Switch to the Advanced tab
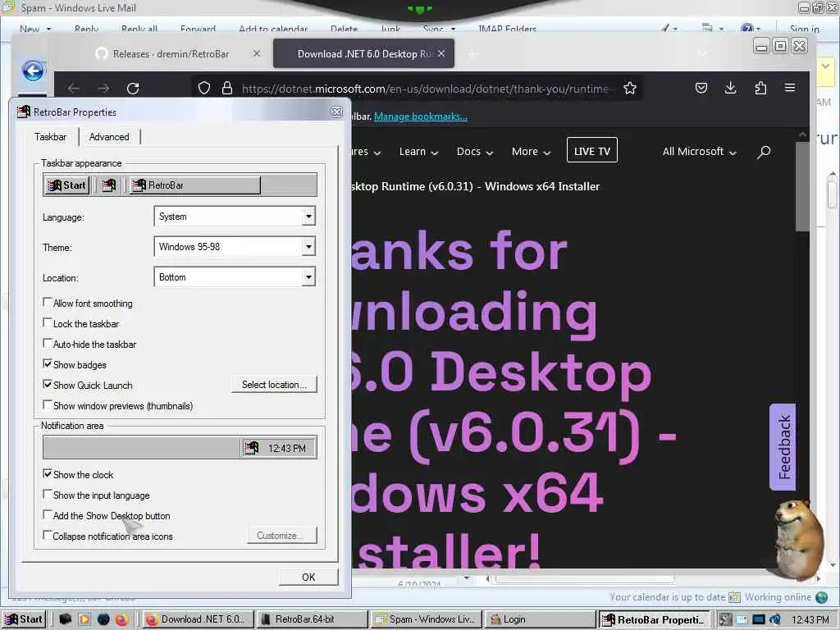Screen dimensions: 840x630 coord(109,137)
